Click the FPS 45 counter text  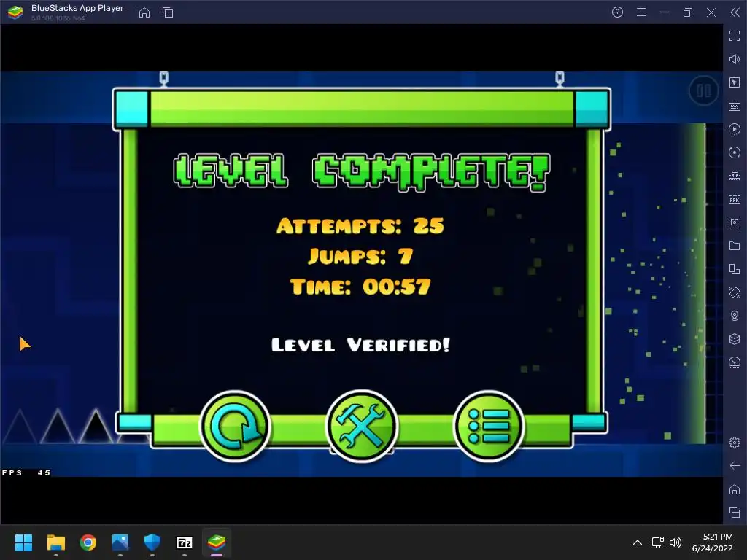(x=26, y=472)
